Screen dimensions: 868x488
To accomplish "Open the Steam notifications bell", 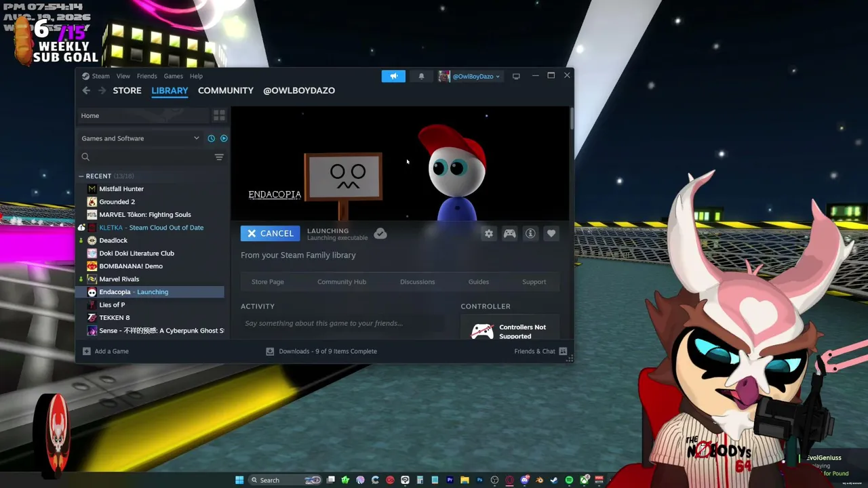I will coord(421,76).
